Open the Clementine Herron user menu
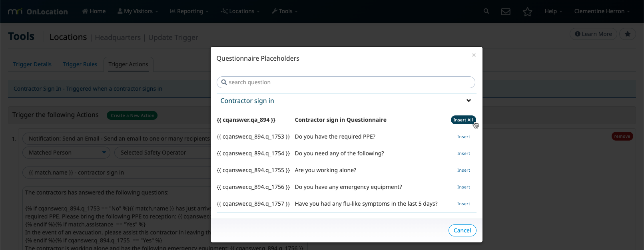The width and height of the screenshot is (644, 250). [x=602, y=11]
